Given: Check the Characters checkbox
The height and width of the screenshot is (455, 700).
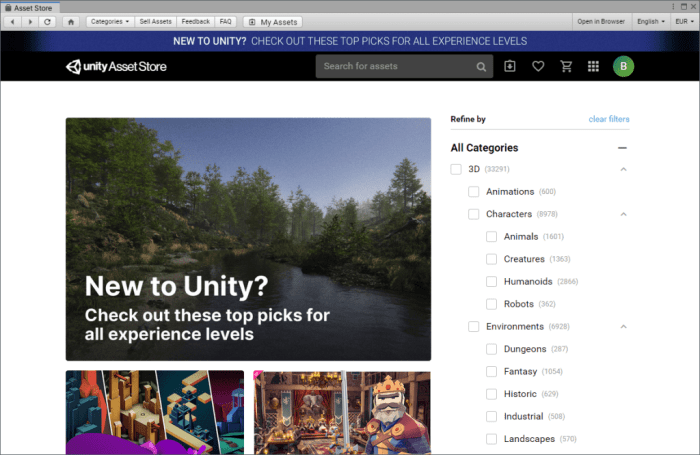Looking at the screenshot, I should (474, 214).
